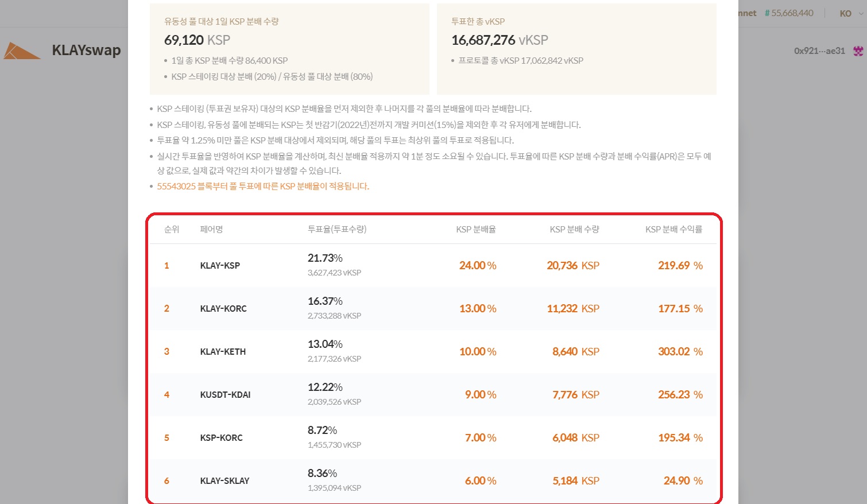Viewport: 867px width, 504px height.
Task: Click the 프로토콜 총 vKSP 17,062,842 vKSP line
Action: 521,60
